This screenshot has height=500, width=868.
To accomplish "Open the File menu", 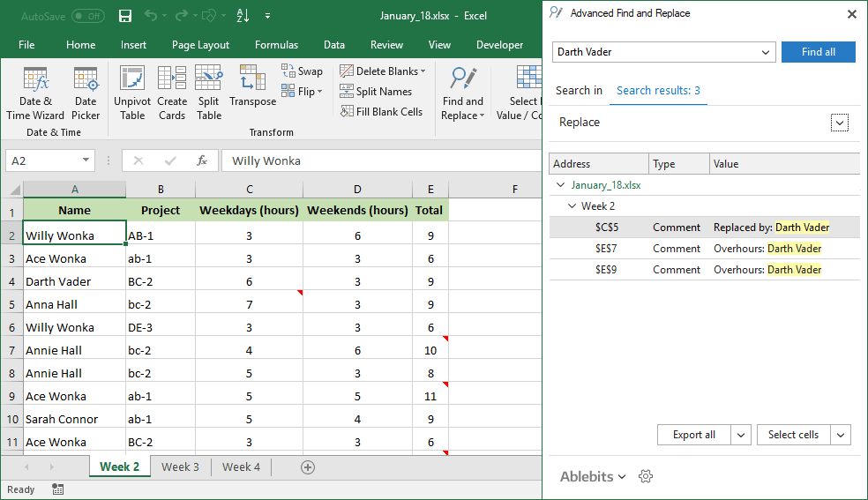I will pos(26,45).
